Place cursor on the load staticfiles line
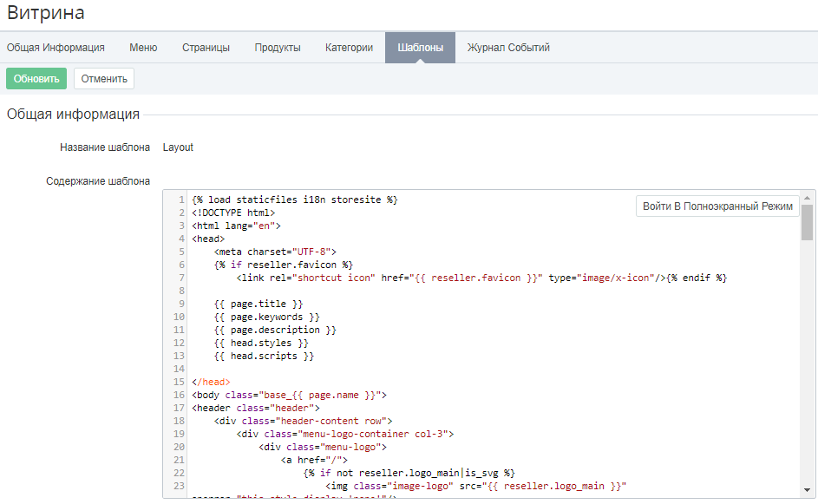The height and width of the screenshot is (504, 818). 295,200
